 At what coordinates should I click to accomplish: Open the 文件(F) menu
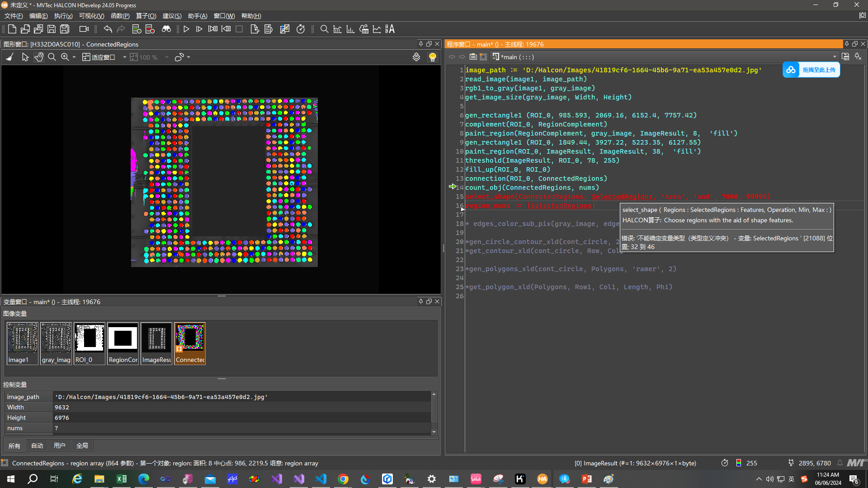[14, 16]
